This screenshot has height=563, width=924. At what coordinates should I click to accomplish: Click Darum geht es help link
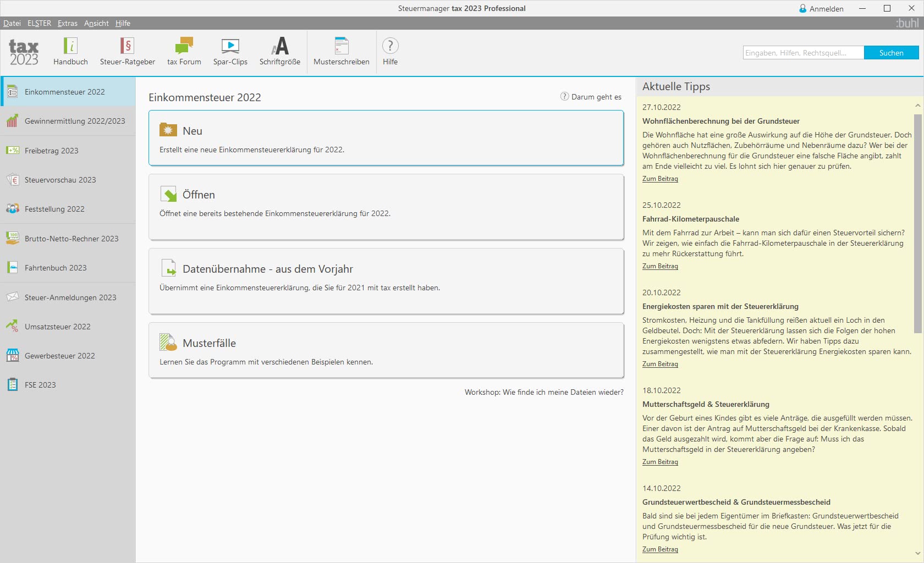point(591,97)
